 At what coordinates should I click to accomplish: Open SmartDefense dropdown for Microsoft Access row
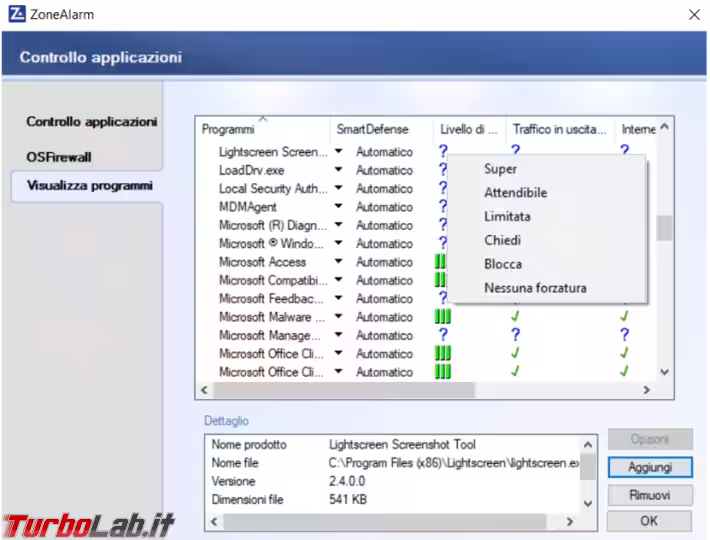point(338,261)
